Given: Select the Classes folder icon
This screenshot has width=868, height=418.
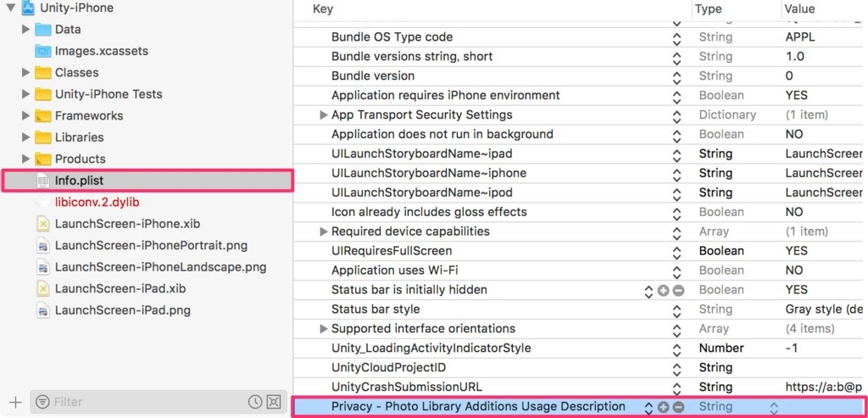Looking at the screenshot, I should coord(42,73).
